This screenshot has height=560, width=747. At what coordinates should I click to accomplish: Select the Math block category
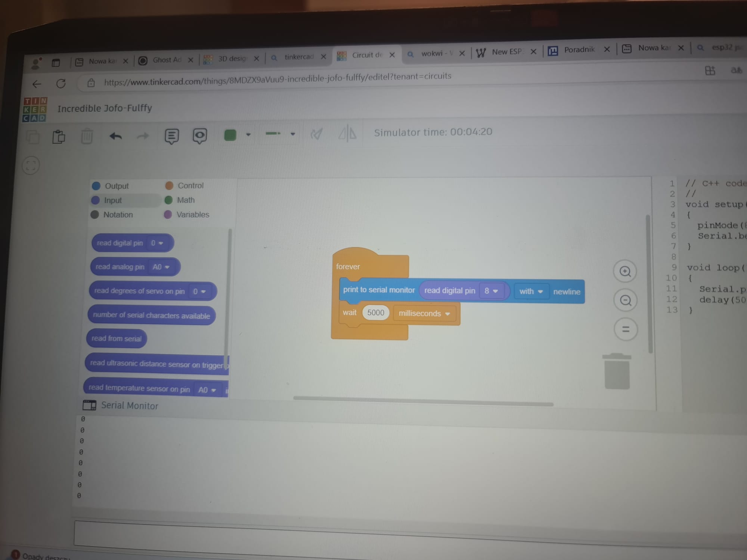coord(180,200)
